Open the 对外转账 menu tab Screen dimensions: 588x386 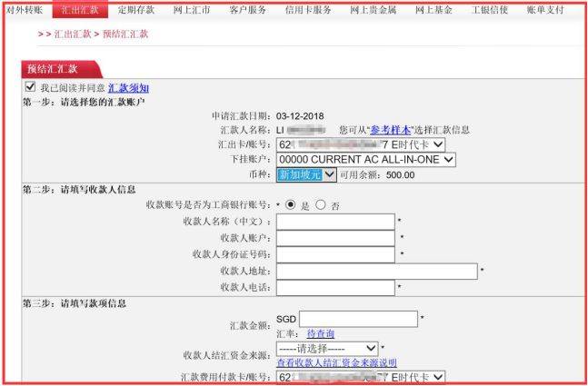(x=25, y=10)
